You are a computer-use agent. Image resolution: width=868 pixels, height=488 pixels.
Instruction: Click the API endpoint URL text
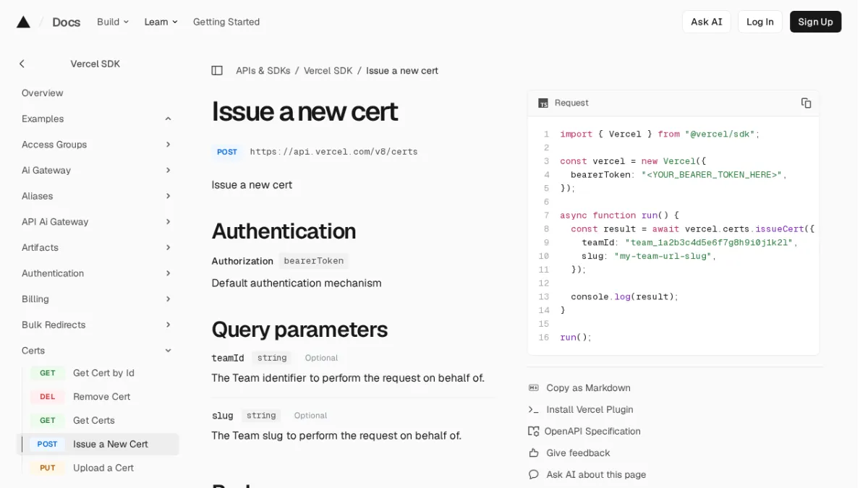[333, 152]
